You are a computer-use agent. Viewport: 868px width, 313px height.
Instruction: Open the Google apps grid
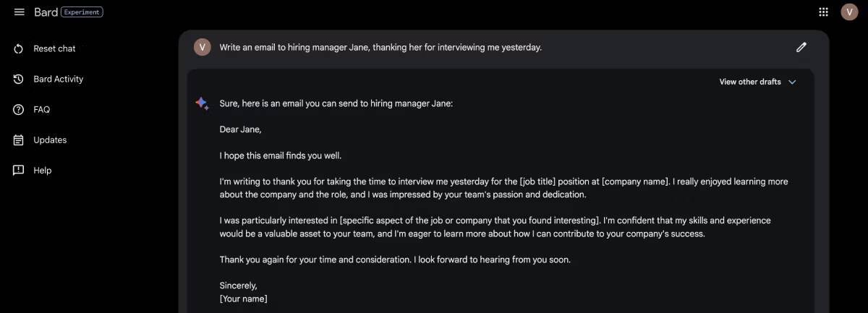pyautogui.click(x=823, y=12)
